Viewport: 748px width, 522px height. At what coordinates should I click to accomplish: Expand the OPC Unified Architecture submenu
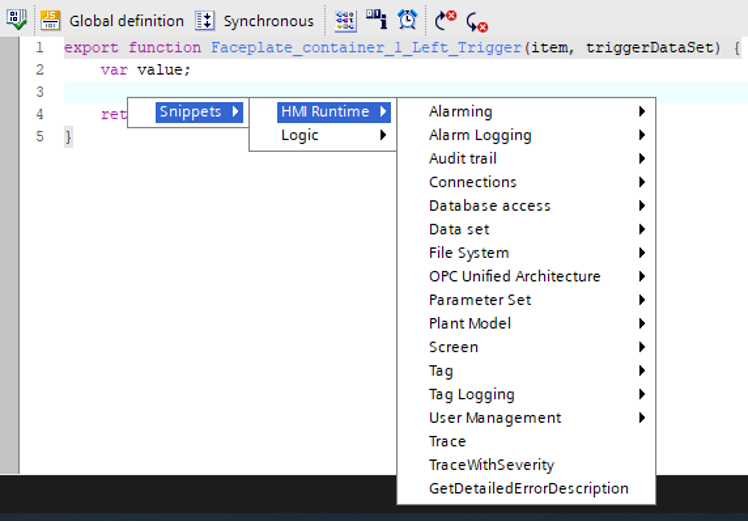point(537,276)
